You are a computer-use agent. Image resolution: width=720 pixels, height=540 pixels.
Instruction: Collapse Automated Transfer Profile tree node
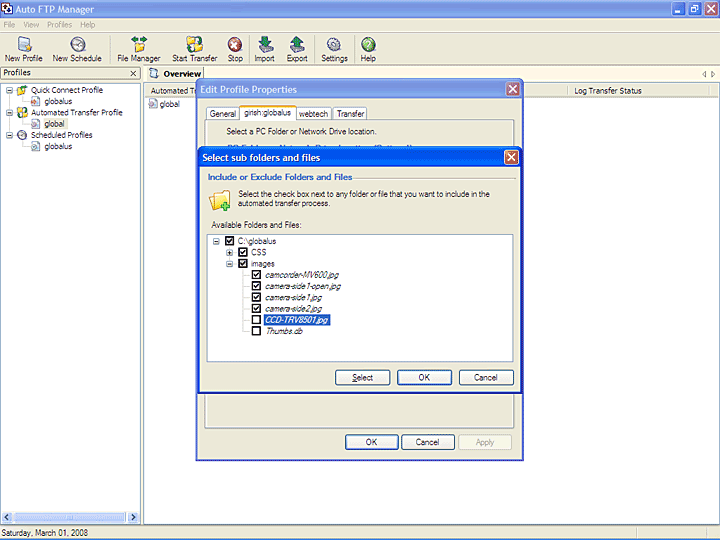point(9,112)
